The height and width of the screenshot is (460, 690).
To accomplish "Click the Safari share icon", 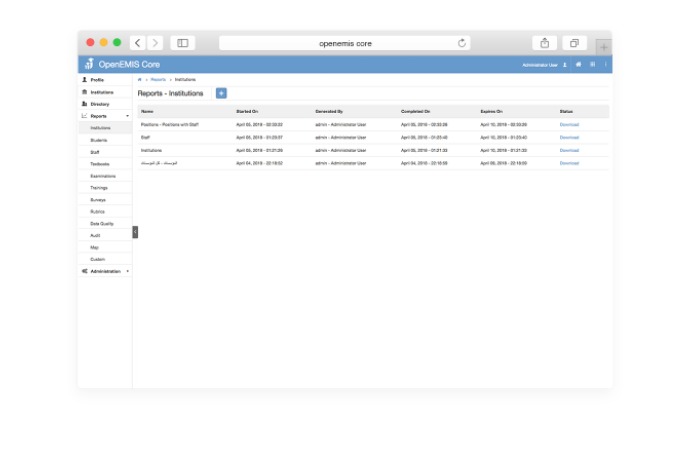I will (x=545, y=43).
